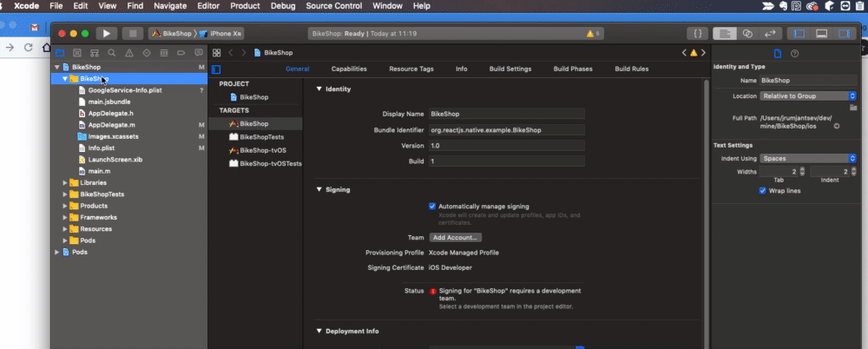Expand the Products group

point(65,206)
